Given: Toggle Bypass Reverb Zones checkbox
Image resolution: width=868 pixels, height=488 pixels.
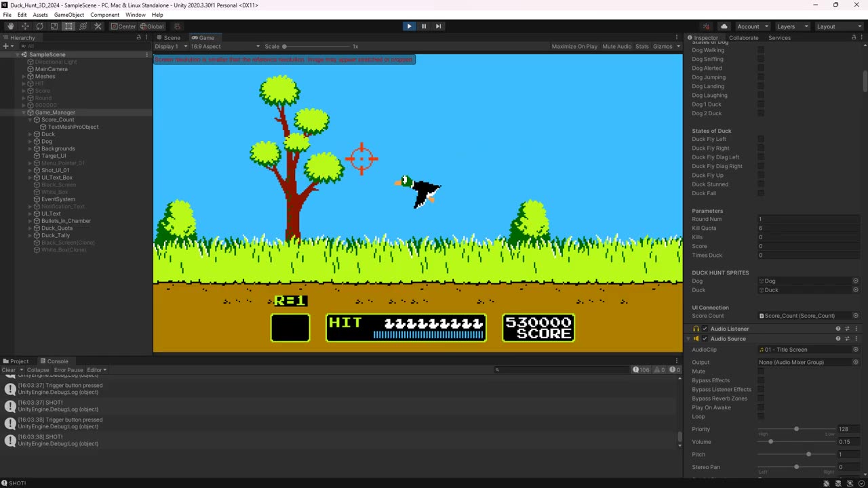Looking at the screenshot, I should [x=761, y=399].
